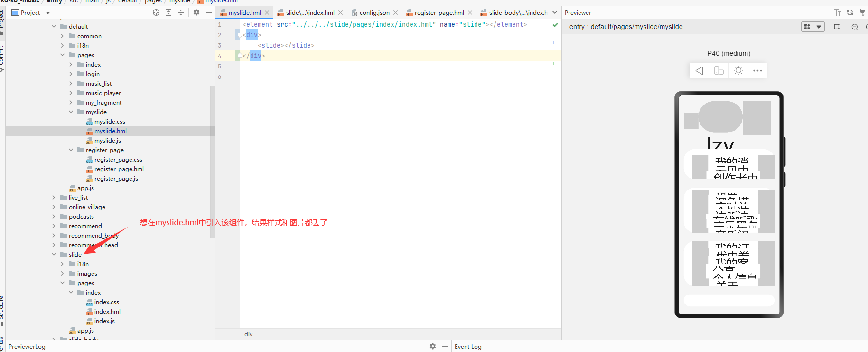Switch to the config.json tab
This screenshot has height=352, width=868.
[370, 13]
